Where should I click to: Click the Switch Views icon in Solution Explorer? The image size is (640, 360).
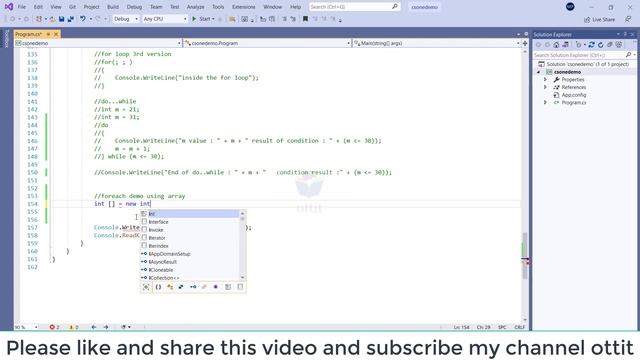pyautogui.click(x=565, y=45)
